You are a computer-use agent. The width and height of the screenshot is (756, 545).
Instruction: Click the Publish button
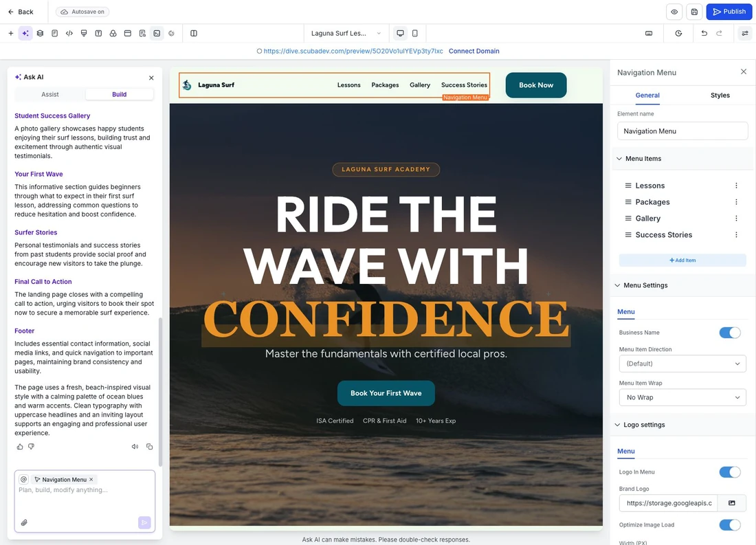[x=729, y=12]
